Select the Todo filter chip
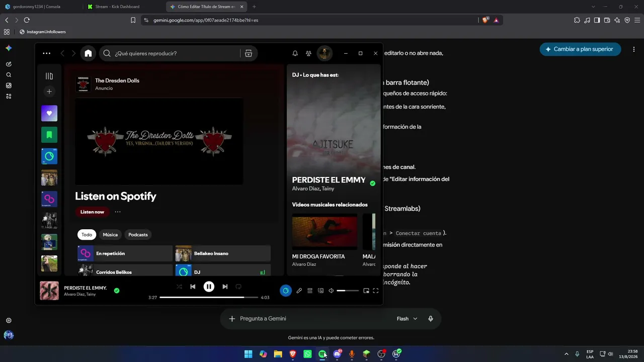Viewport: 644px width, 362px height. tap(87, 235)
